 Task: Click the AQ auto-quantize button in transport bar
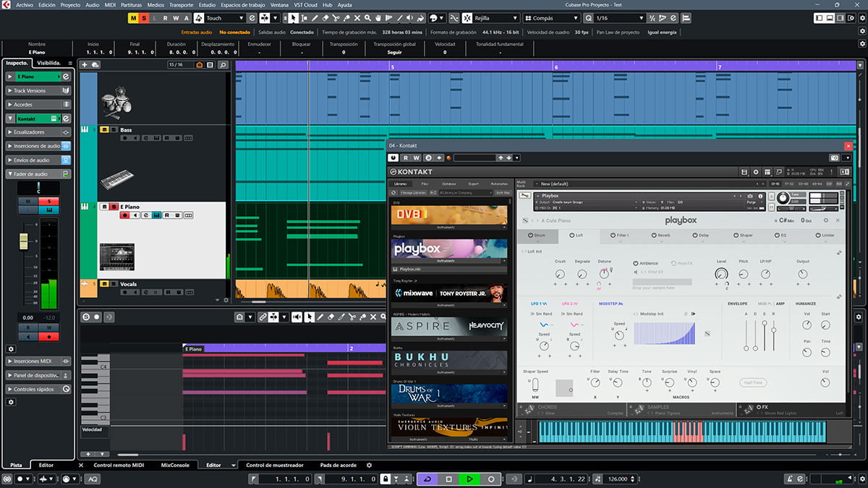click(x=93, y=479)
